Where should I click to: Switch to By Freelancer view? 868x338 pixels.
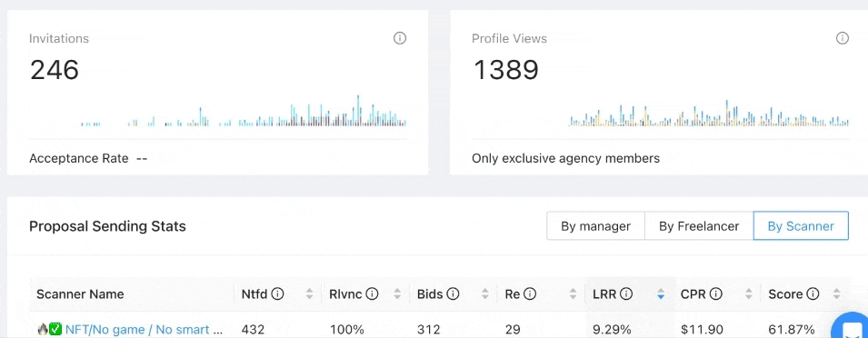click(x=699, y=225)
